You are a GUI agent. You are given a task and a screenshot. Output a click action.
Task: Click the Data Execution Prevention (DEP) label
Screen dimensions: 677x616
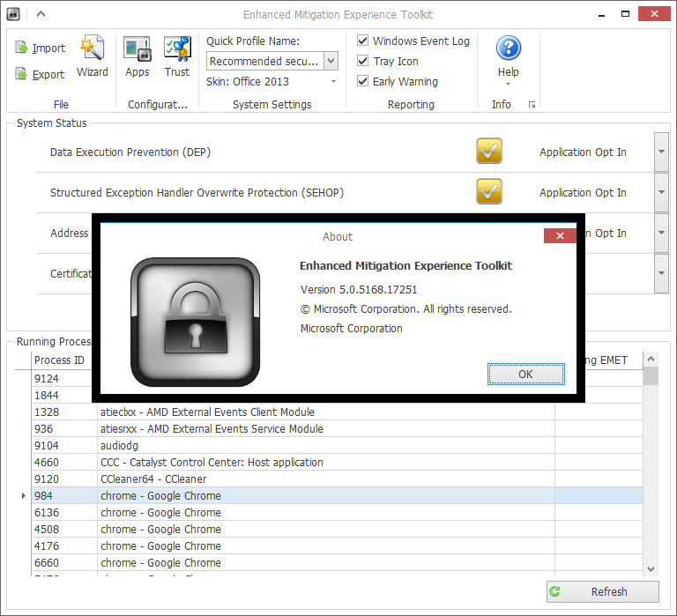pyautogui.click(x=130, y=152)
